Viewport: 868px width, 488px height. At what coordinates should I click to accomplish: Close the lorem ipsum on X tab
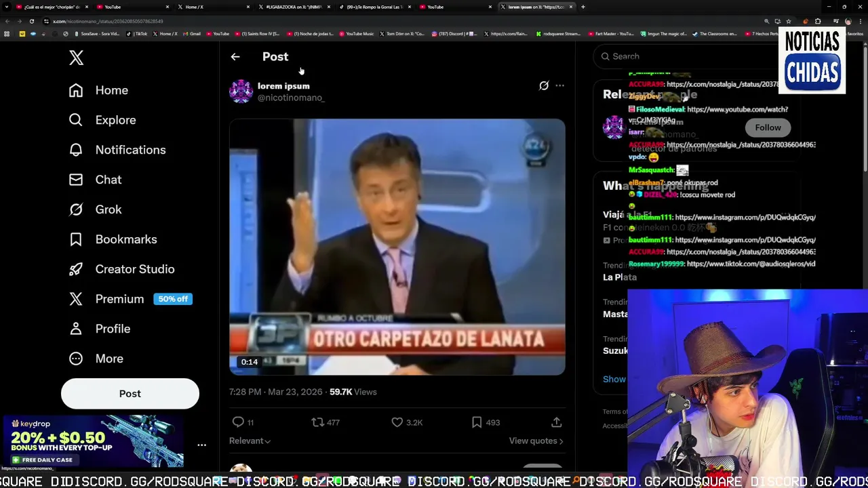click(571, 7)
